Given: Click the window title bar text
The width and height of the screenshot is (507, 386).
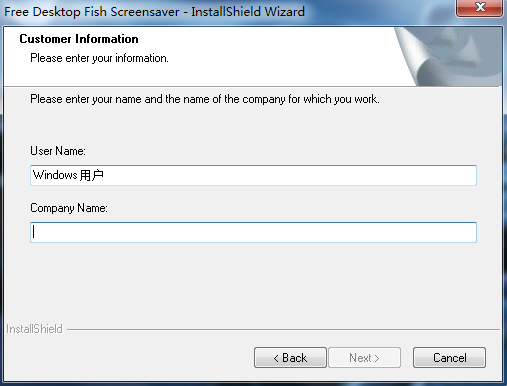Looking at the screenshot, I should point(154,12).
